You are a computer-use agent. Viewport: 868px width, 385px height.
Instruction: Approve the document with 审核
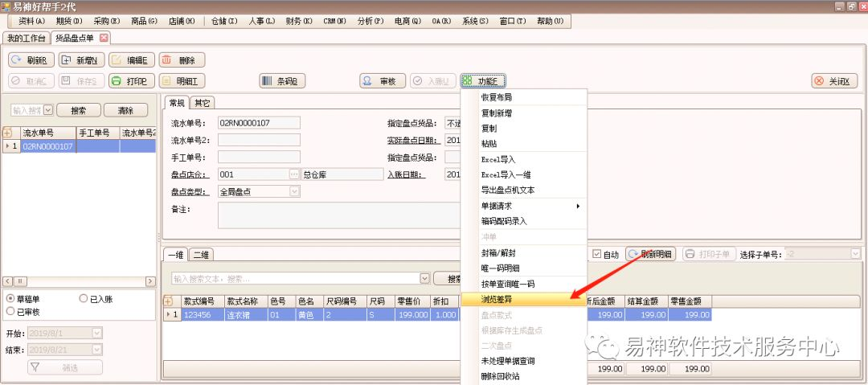pos(382,81)
